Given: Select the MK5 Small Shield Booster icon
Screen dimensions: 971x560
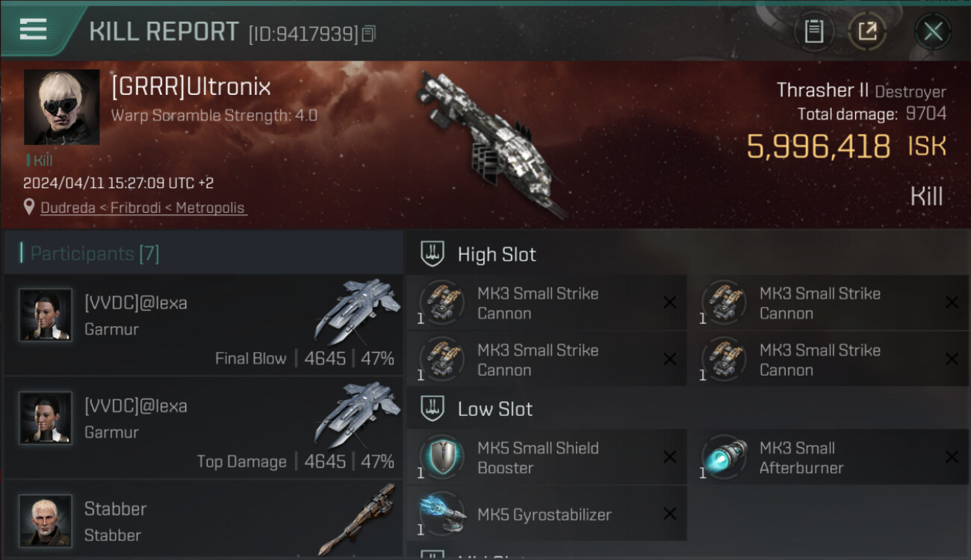Looking at the screenshot, I should pyautogui.click(x=441, y=457).
